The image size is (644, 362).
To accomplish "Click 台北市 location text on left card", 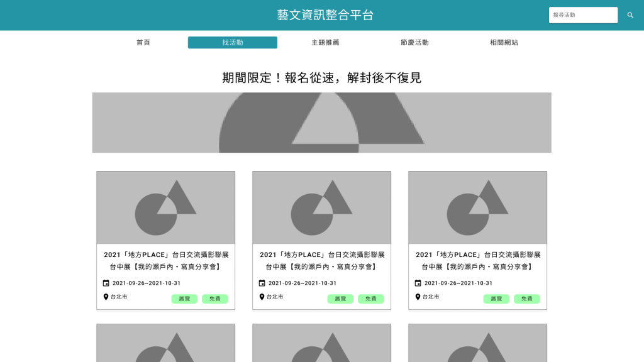I will point(119,297).
